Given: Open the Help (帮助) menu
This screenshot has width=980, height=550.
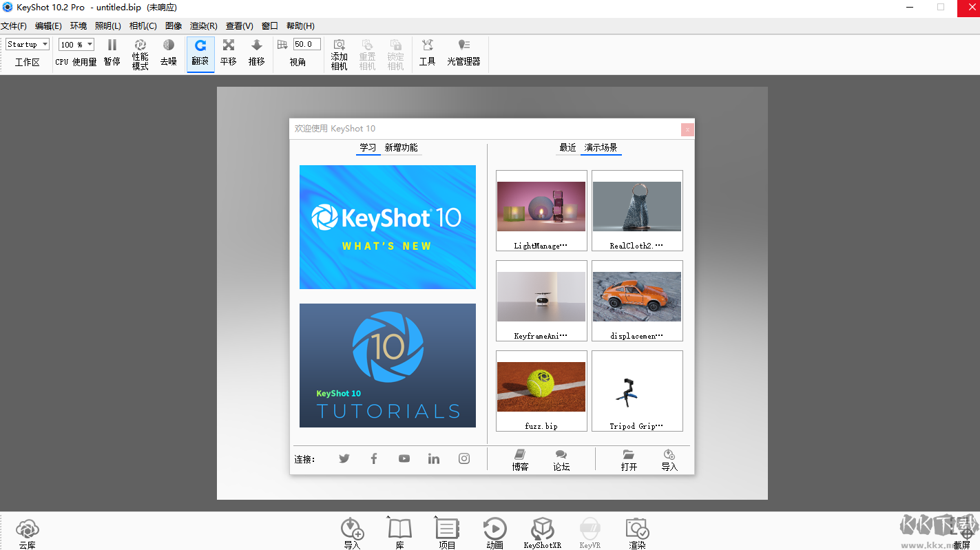Looking at the screenshot, I should 300,26.
